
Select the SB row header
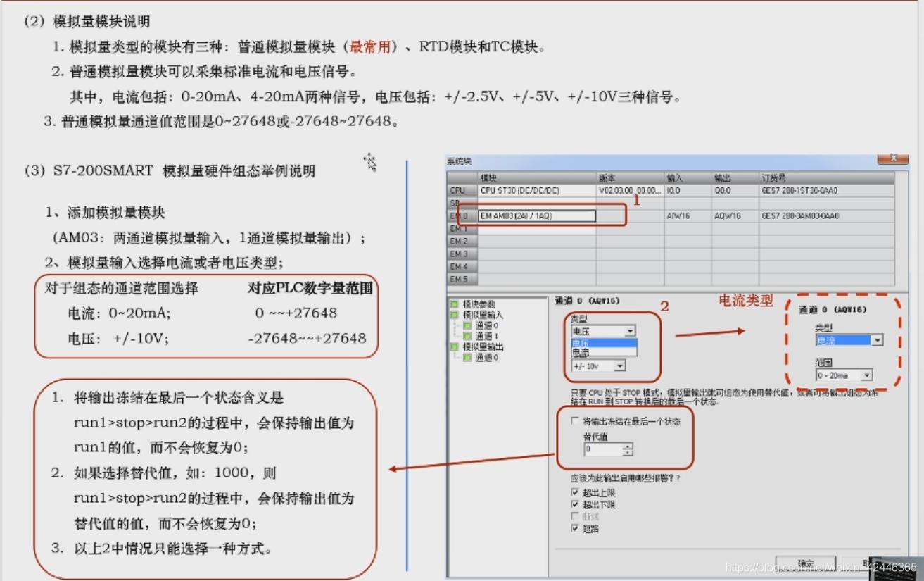[x=462, y=203]
